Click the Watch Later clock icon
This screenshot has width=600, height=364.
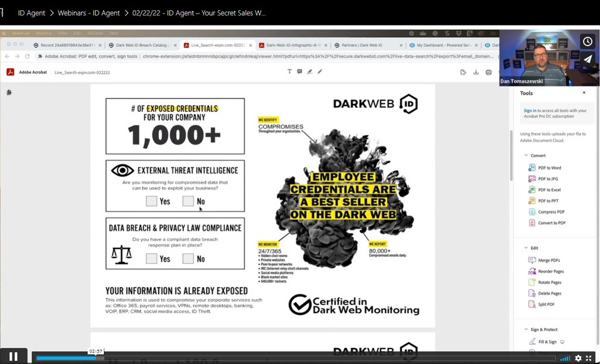click(x=588, y=41)
